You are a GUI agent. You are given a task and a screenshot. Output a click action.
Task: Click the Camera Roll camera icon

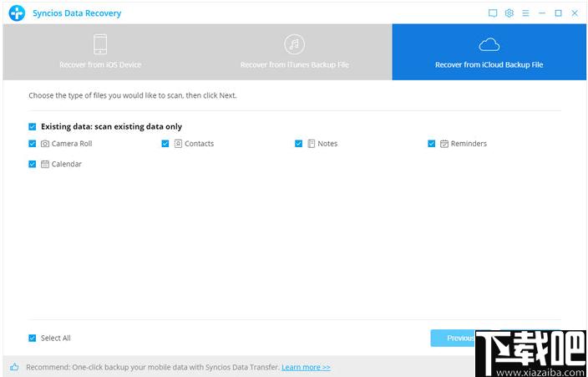45,144
